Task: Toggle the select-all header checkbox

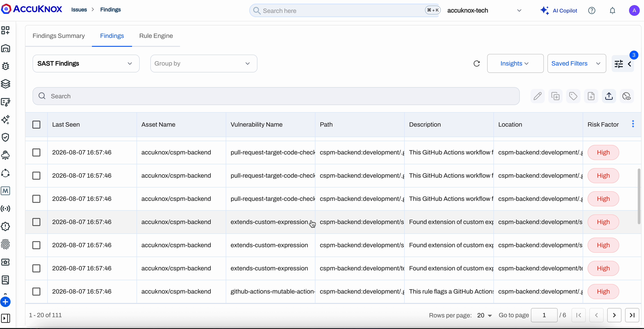Action: click(x=36, y=125)
